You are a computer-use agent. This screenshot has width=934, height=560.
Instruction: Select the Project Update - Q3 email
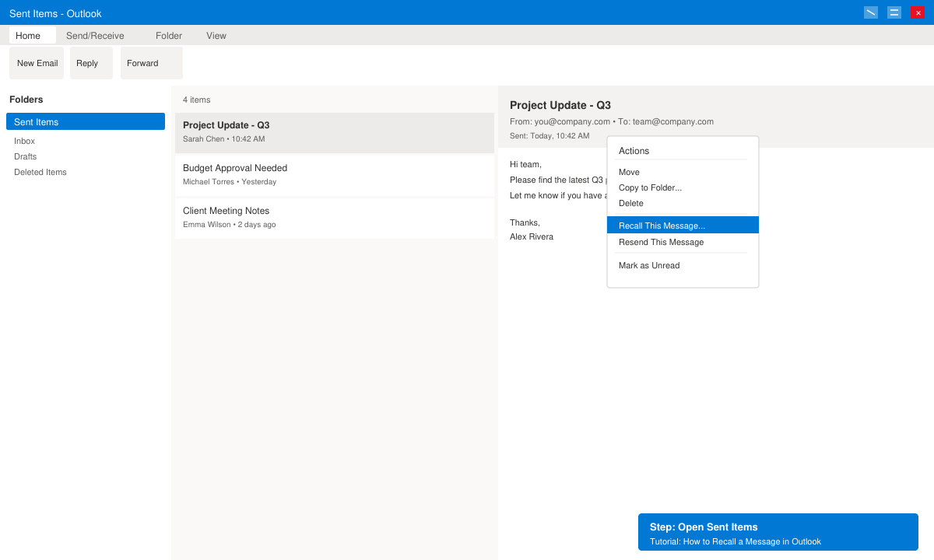(x=335, y=132)
